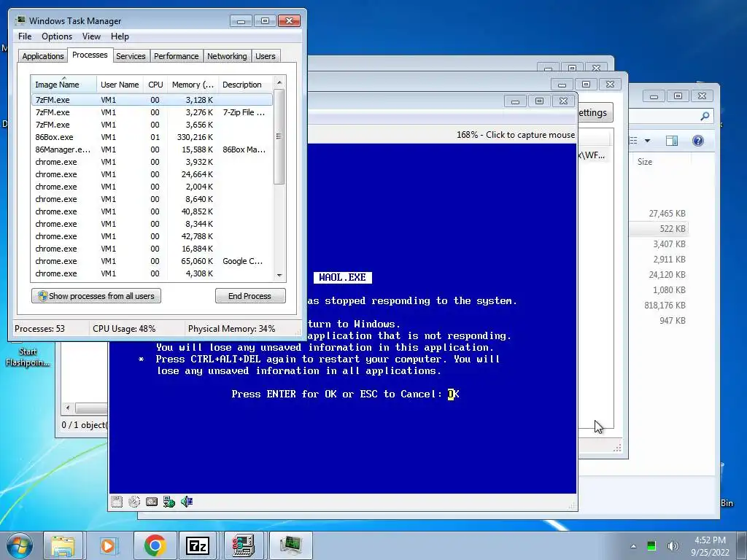Open the clock showing 4:52 PM
Image resolution: width=747 pixels, height=560 pixels.
pyautogui.click(x=711, y=546)
